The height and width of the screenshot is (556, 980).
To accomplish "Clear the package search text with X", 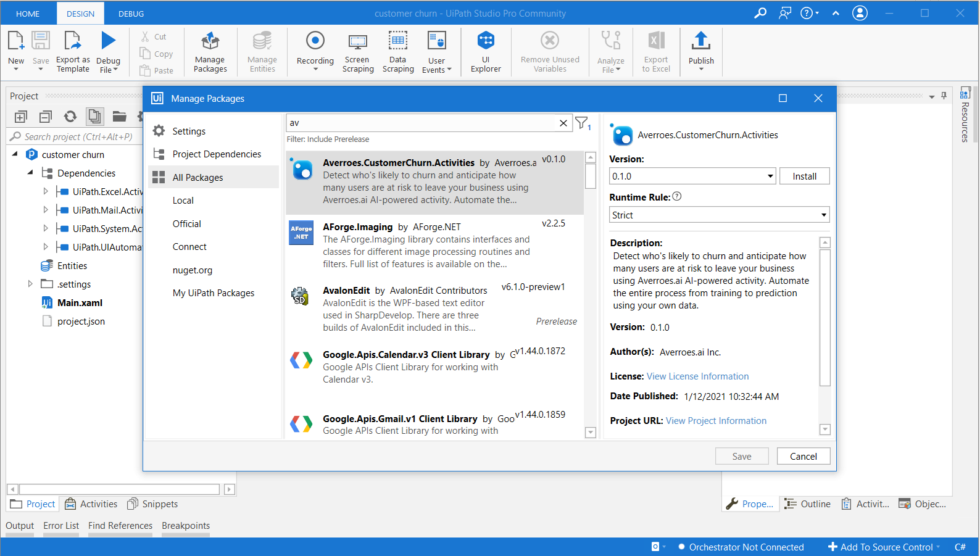I will tap(563, 123).
